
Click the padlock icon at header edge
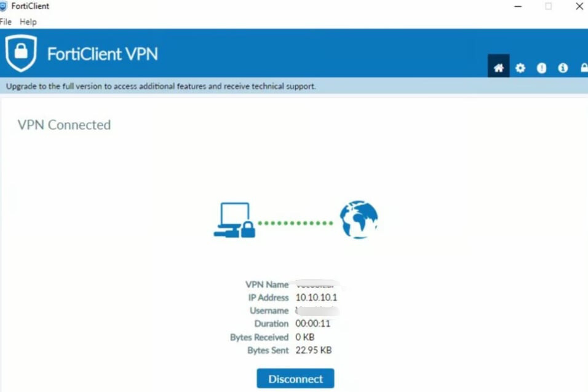point(584,68)
